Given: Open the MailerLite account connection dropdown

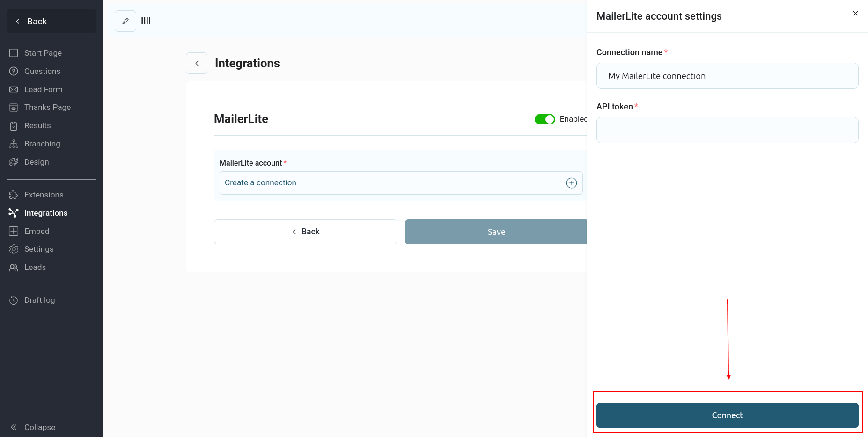Looking at the screenshot, I should (x=393, y=183).
